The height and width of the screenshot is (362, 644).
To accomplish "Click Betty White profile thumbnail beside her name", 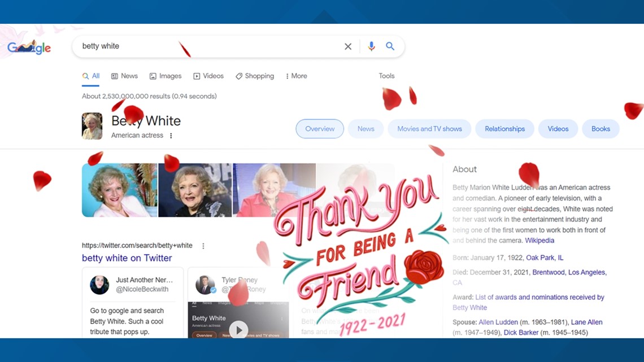I will (x=92, y=126).
